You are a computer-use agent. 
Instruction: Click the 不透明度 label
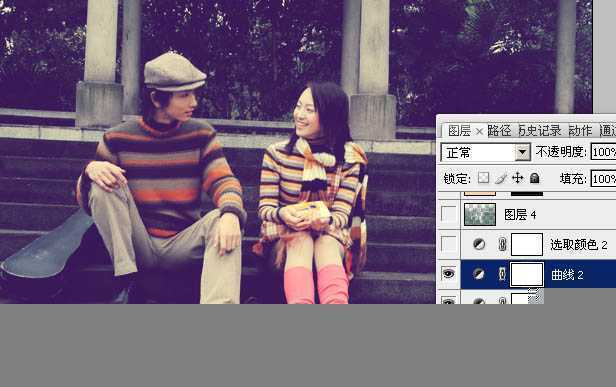[x=561, y=152]
